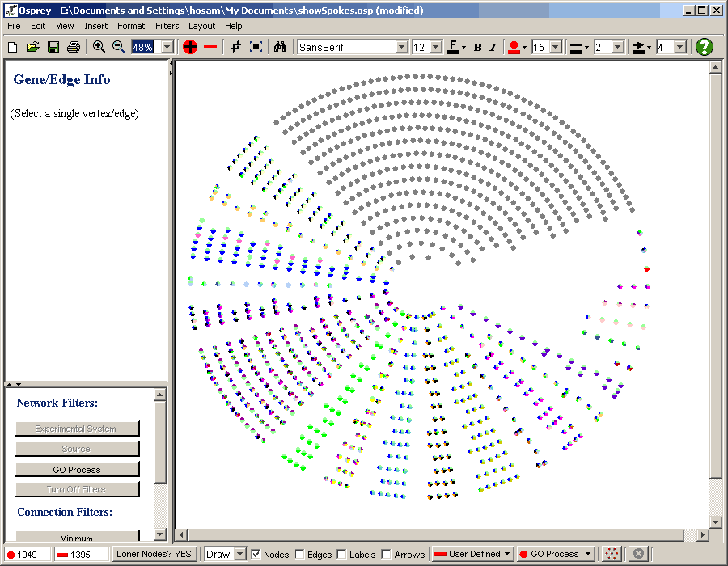Click the Zoom In magnifier icon
This screenshot has height=566, width=728.
pos(99,47)
